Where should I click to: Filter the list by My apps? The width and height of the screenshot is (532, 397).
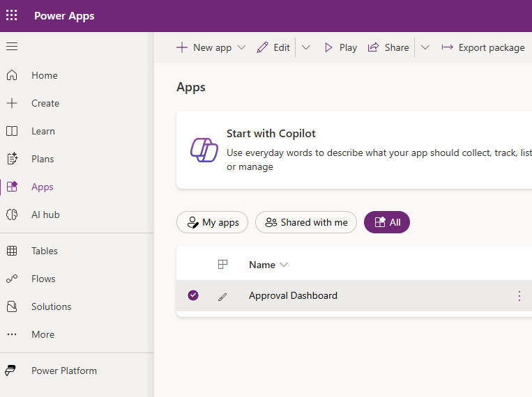[213, 222]
